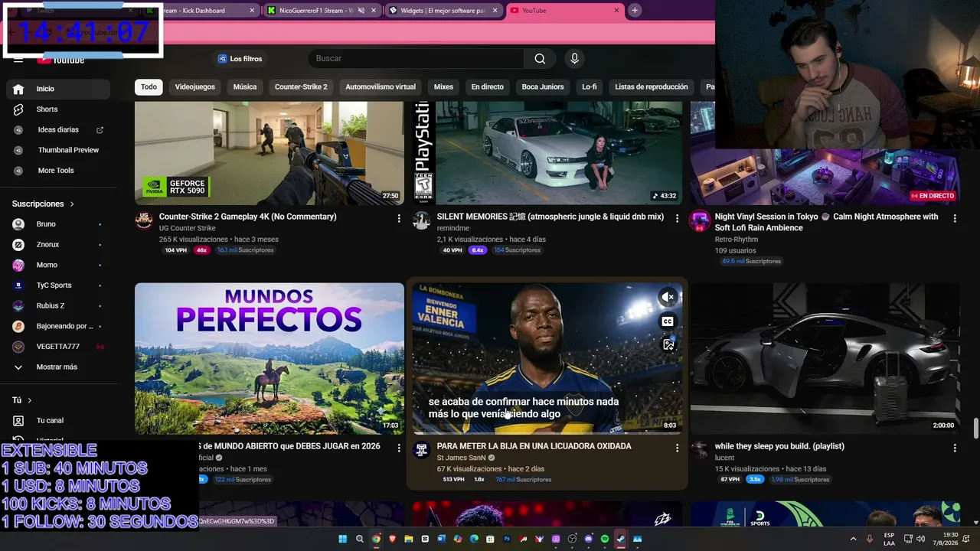Expand the Tú section chevron

click(x=30, y=400)
